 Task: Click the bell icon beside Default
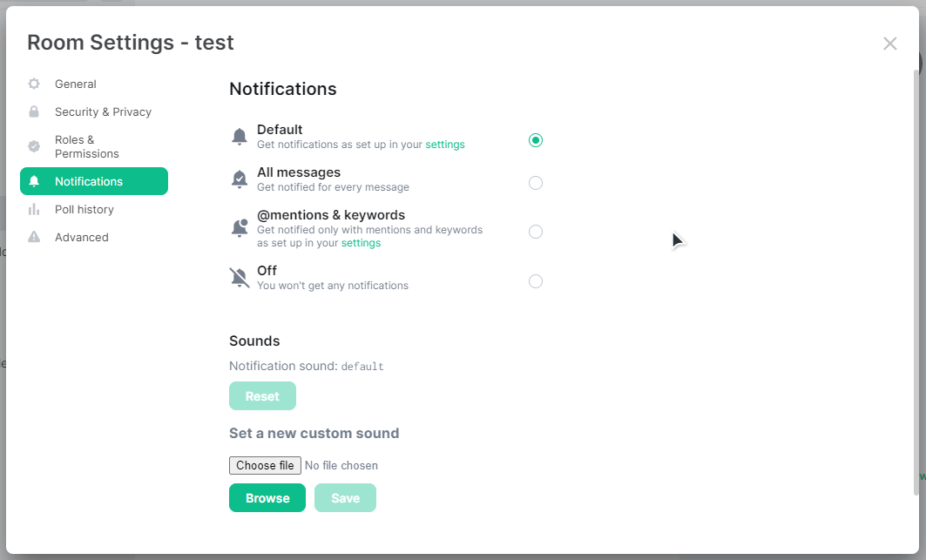(240, 137)
